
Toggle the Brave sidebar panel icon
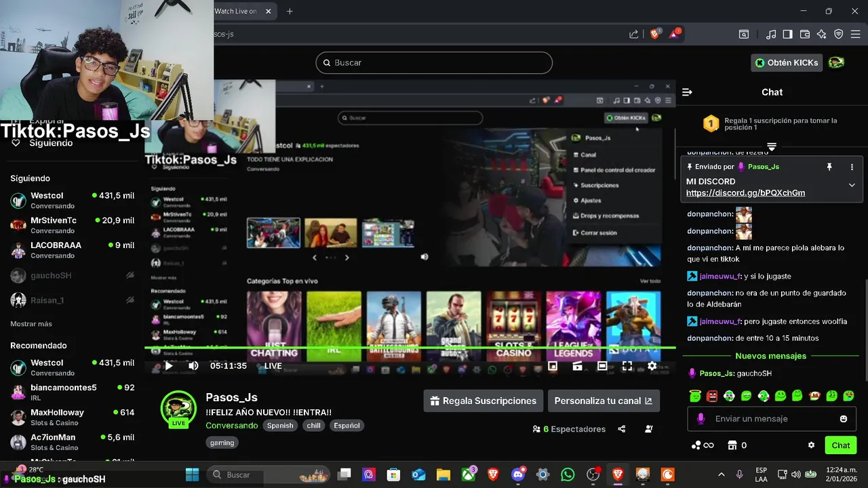787,34
